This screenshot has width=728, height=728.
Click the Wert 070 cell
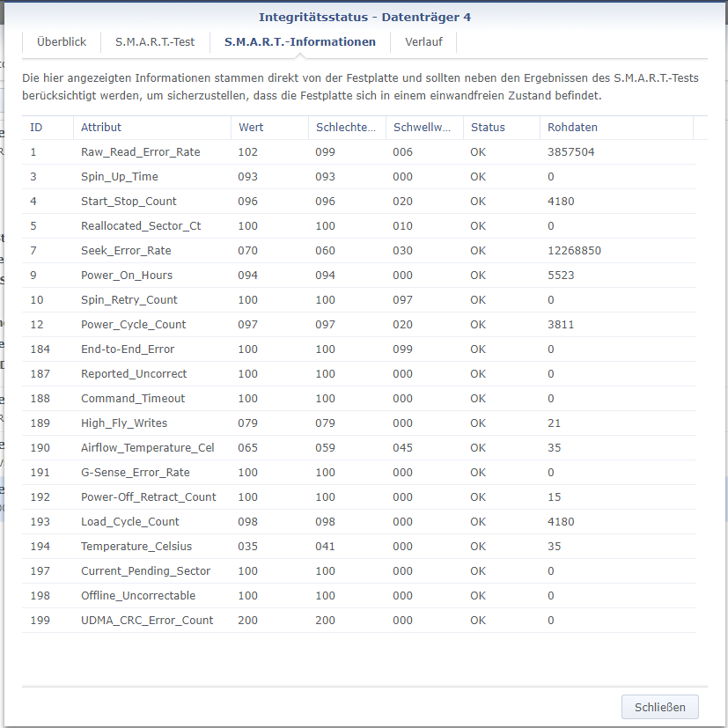pos(247,250)
